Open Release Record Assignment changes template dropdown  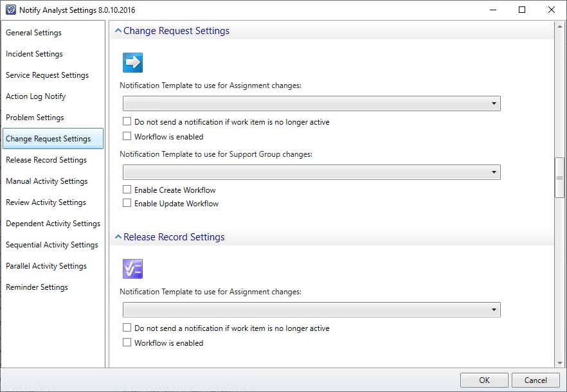(311, 310)
